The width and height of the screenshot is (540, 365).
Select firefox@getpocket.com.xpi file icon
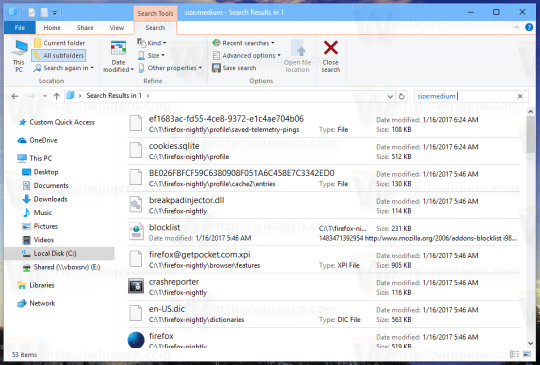pyautogui.click(x=136, y=259)
